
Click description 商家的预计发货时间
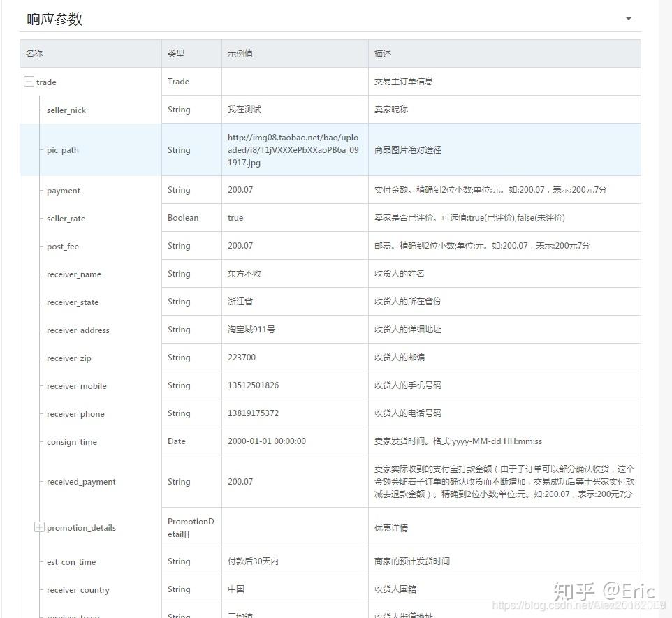[x=412, y=561]
